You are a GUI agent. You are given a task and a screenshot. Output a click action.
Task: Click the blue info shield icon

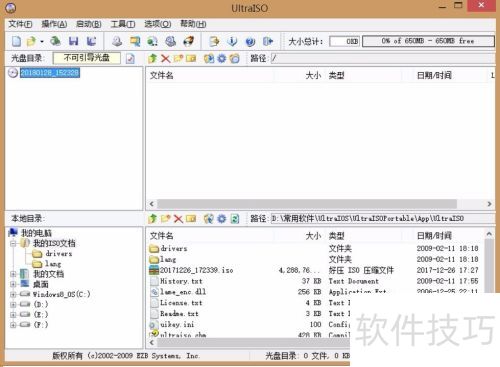click(x=232, y=41)
